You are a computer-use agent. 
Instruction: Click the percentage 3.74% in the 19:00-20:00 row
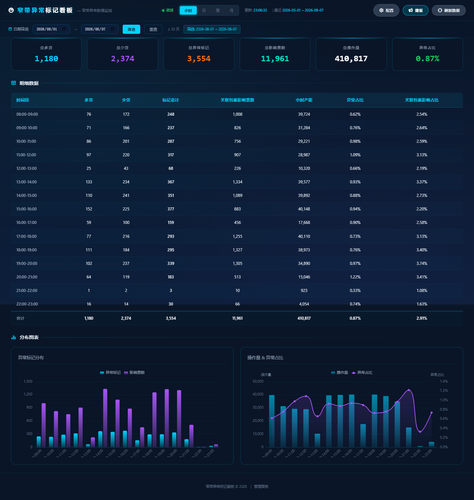pyautogui.click(x=422, y=263)
